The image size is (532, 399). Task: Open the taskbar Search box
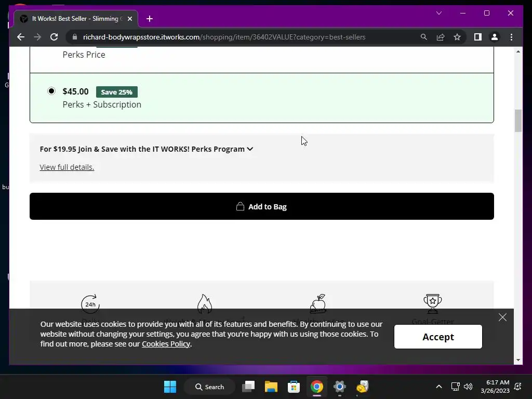(x=210, y=387)
